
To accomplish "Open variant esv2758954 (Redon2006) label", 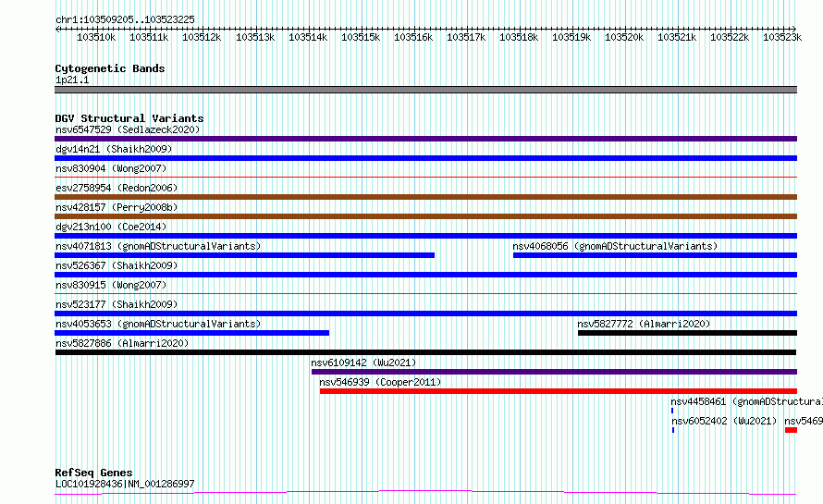I will pos(117,188).
